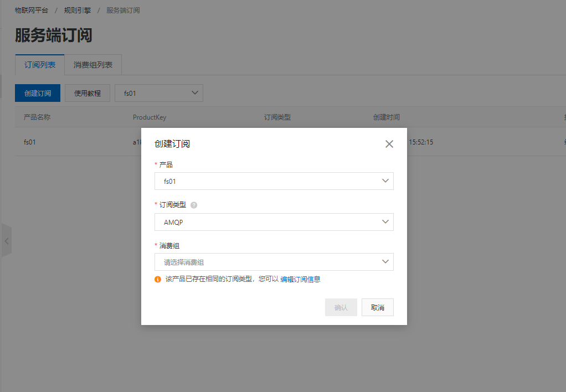Click the 产品名称 column header
This screenshot has height=392, width=566.
click(37, 117)
